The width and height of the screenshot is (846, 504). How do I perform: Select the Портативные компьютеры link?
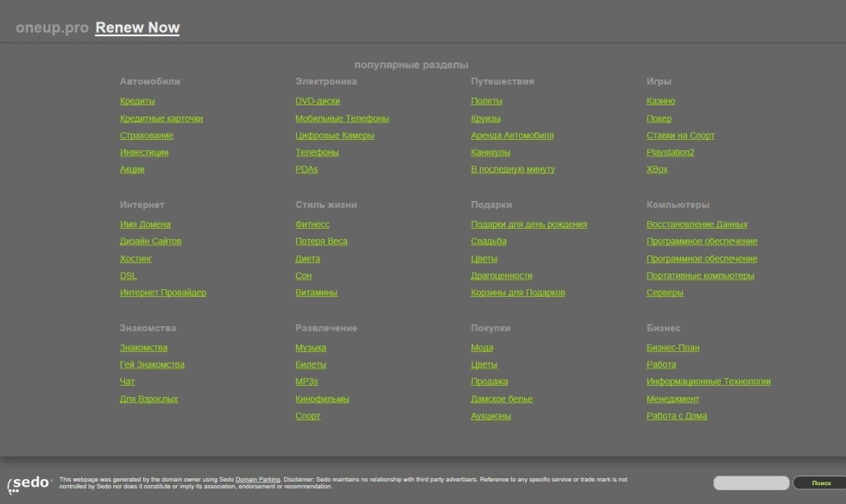tap(700, 276)
